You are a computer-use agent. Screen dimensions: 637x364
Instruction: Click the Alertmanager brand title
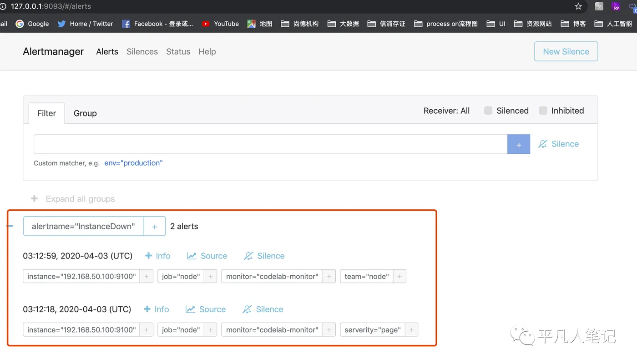pyautogui.click(x=53, y=51)
